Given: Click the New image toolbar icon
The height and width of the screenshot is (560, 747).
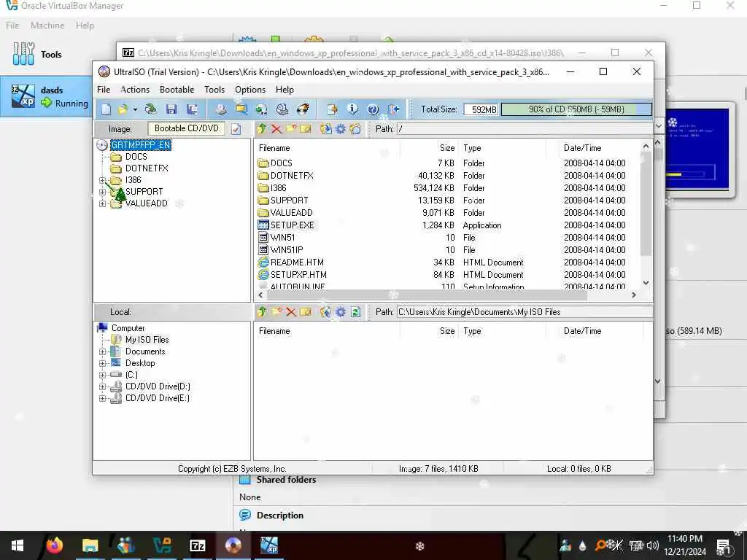Looking at the screenshot, I should pyautogui.click(x=106, y=109).
